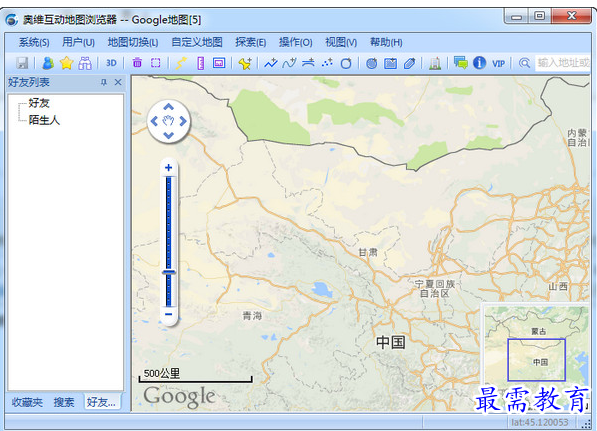597x431 pixels.
Task: Click the binoculars search icon
Action: (x=85, y=63)
